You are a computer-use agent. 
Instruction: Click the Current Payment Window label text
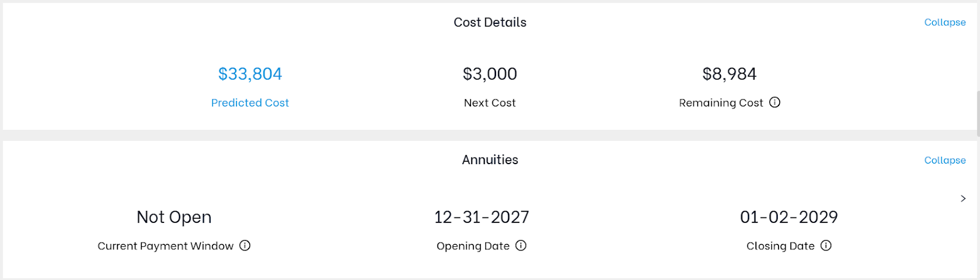point(165,246)
